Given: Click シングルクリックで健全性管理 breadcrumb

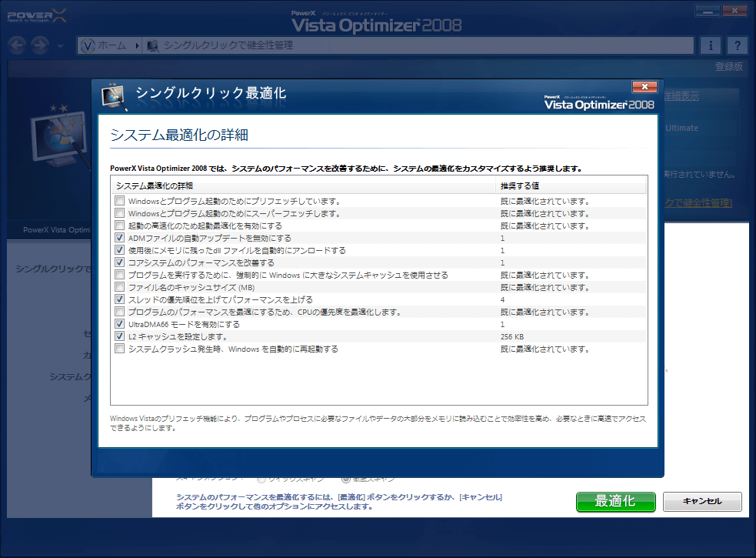Looking at the screenshot, I should point(228,45).
